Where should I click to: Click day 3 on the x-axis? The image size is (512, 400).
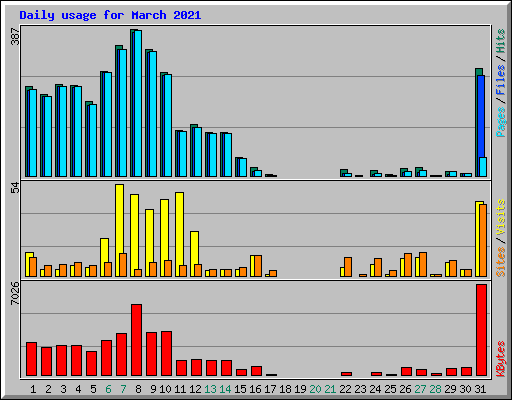63,389
